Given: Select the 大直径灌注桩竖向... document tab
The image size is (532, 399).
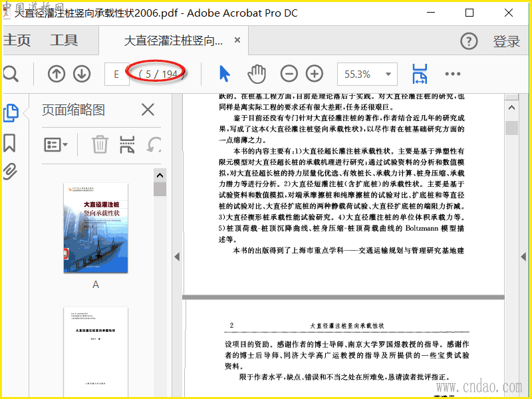Looking at the screenshot, I should (x=174, y=41).
